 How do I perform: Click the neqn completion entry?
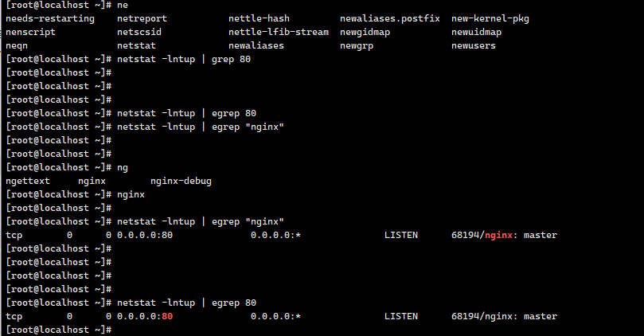click(18, 45)
